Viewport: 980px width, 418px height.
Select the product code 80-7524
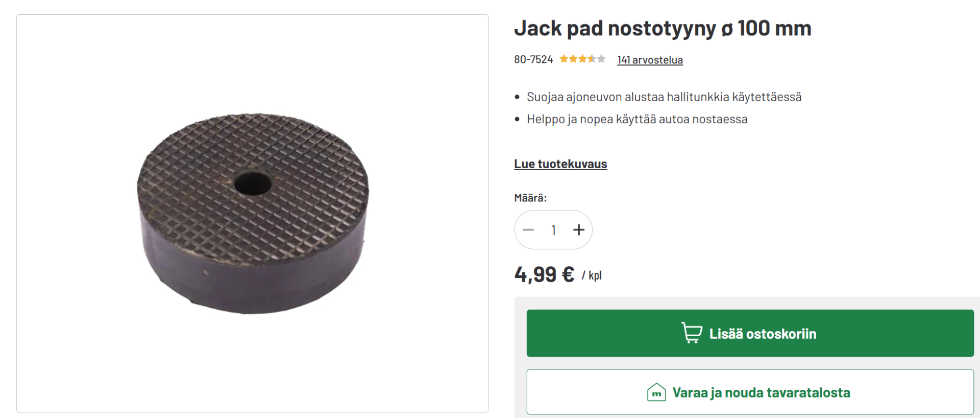pyautogui.click(x=533, y=60)
